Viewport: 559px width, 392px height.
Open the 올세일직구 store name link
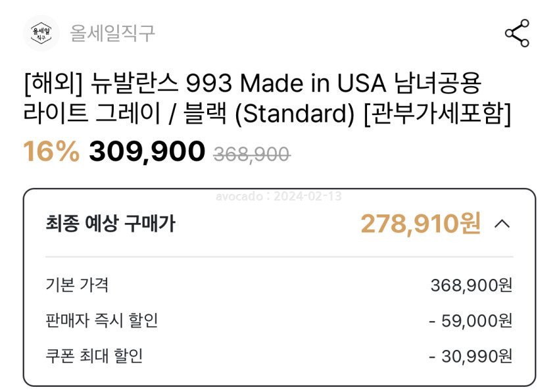[x=112, y=33]
